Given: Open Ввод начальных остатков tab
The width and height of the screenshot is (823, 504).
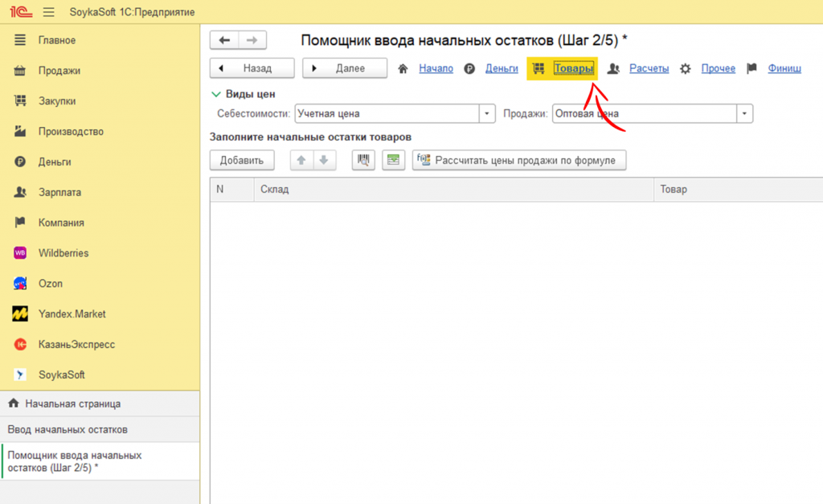Looking at the screenshot, I should coord(68,429).
